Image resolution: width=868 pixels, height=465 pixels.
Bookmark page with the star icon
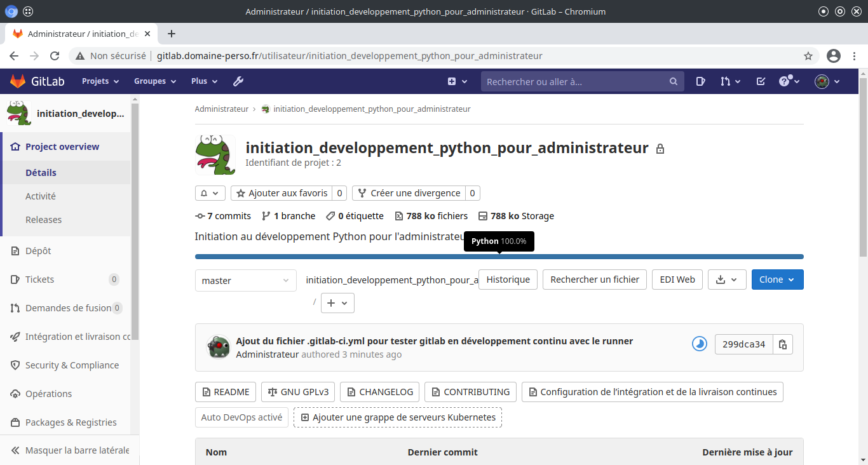point(808,56)
